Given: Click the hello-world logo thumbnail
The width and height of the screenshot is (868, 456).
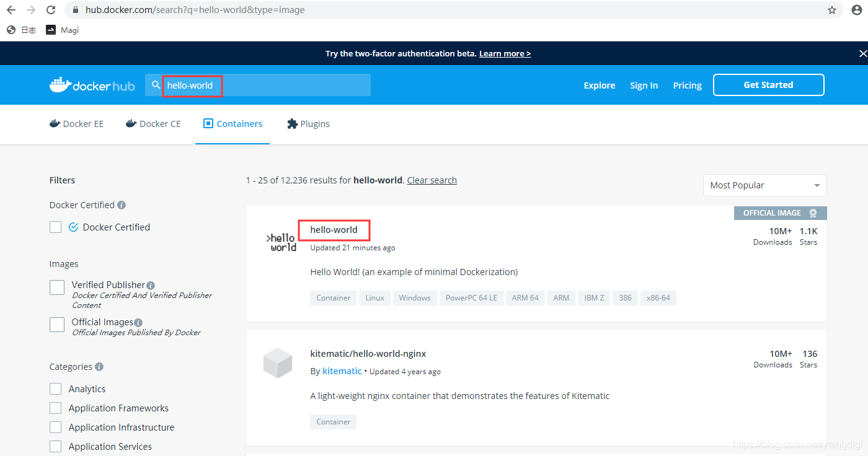Looking at the screenshot, I should [x=281, y=242].
